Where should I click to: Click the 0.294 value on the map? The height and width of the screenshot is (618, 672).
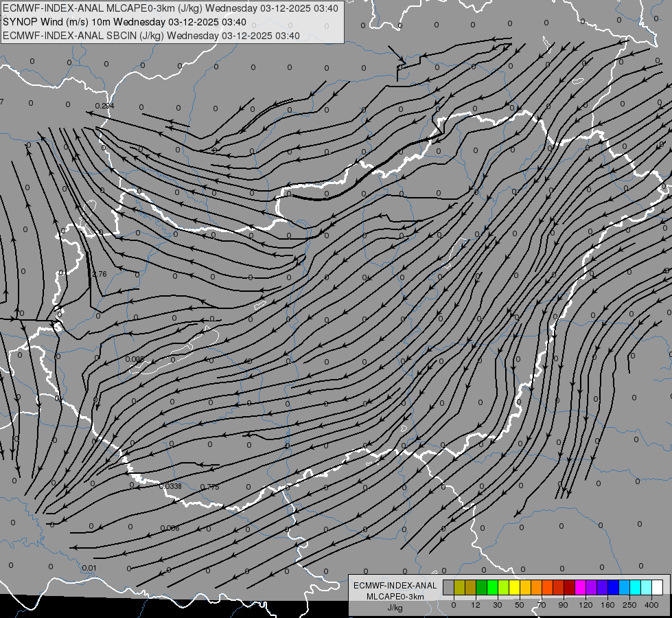[x=104, y=106]
